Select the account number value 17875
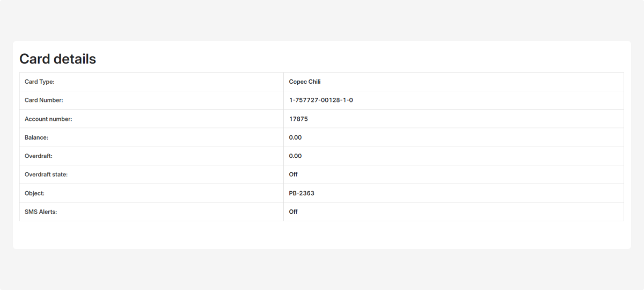 (298, 119)
